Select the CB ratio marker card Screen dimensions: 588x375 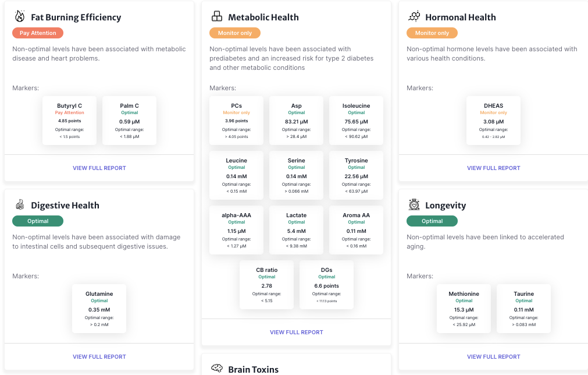[266, 285]
